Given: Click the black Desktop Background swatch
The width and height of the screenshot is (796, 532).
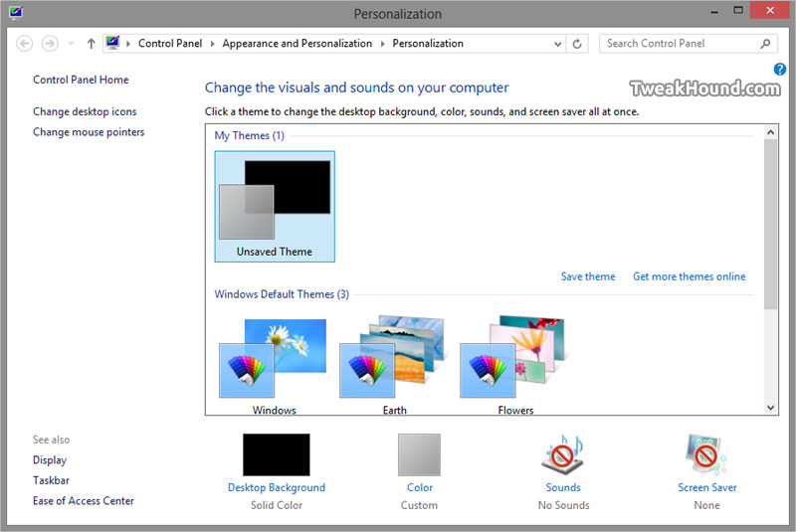Looking at the screenshot, I should point(277,454).
